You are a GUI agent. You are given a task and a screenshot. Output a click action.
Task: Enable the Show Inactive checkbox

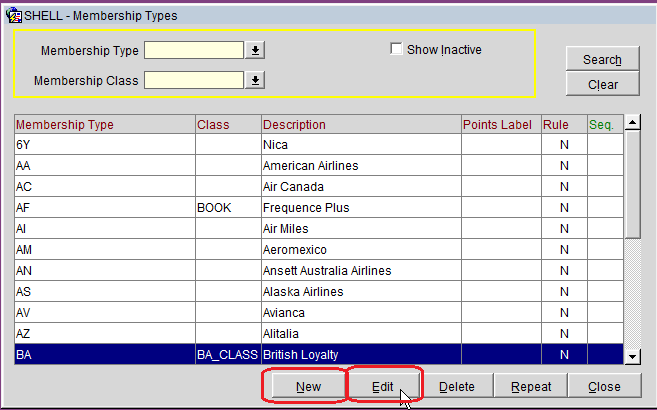(x=397, y=50)
